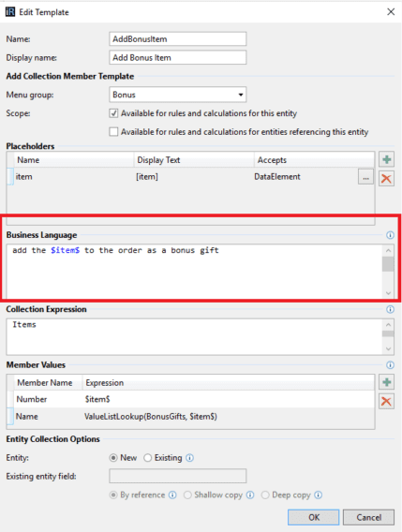
Task: Add a new placeholder with green plus
Action: pos(386,159)
